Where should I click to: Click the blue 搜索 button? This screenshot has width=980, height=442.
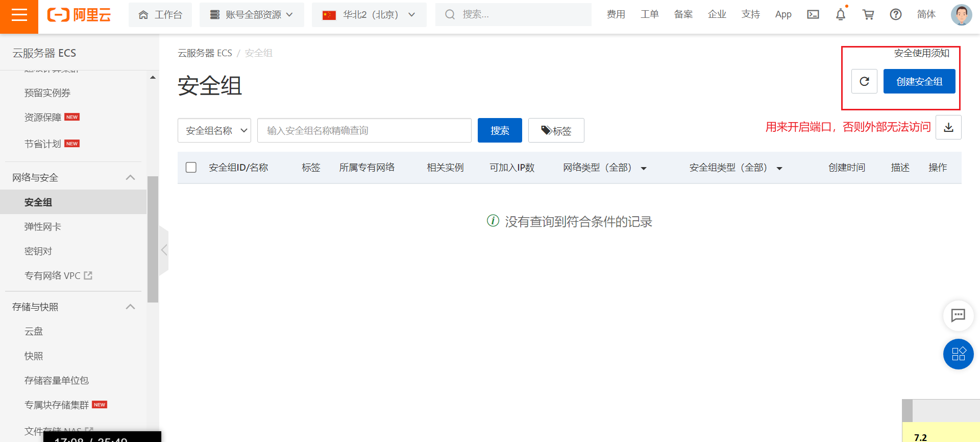[x=500, y=130]
